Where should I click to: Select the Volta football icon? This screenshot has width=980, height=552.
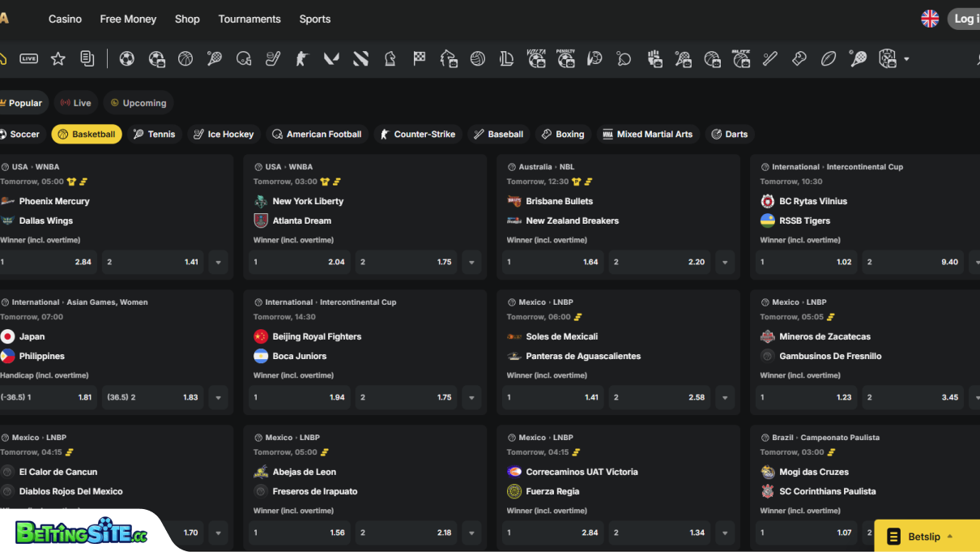point(536,58)
